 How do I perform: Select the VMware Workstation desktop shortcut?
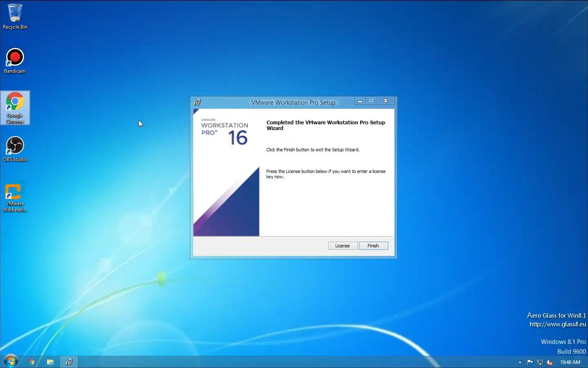(x=15, y=198)
